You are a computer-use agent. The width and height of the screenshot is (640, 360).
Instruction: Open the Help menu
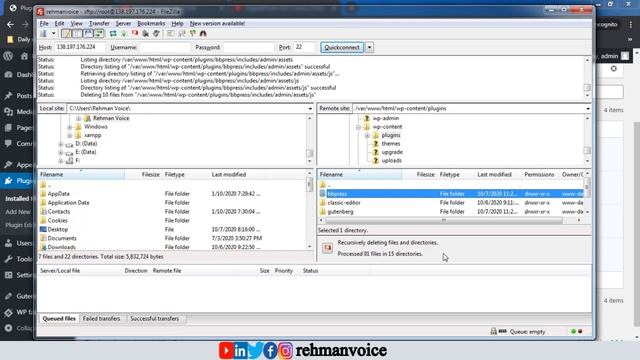(177, 23)
